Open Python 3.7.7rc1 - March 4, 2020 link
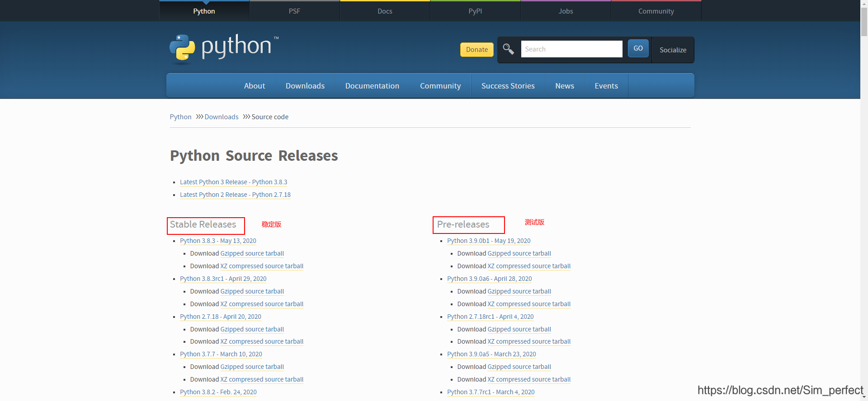Image resolution: width=868 pixels, height=401 pixels. coord(491,392)
